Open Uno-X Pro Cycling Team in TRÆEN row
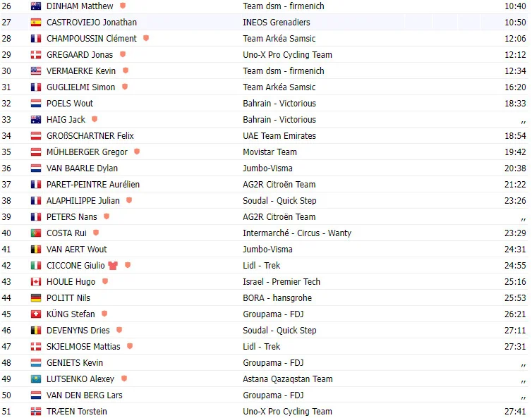 click(287, 412)
